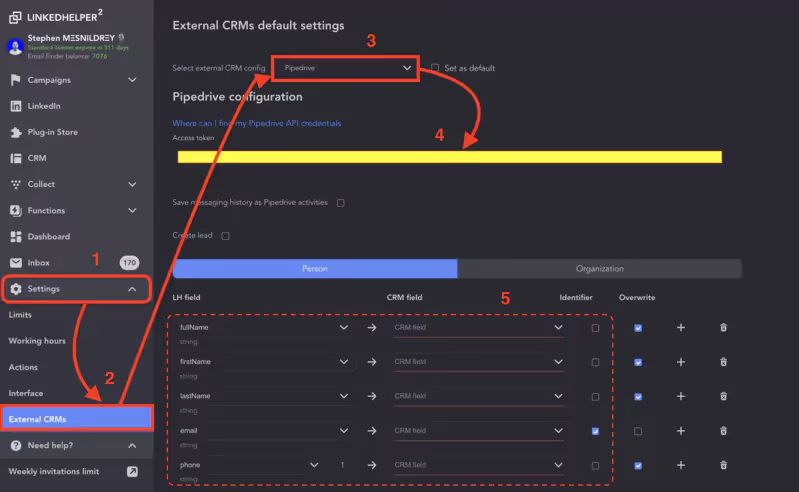The width and height of the screenshot is (799, 492).
Task: Uncheck Overwrite for phone row
Action: coord(638,466)
